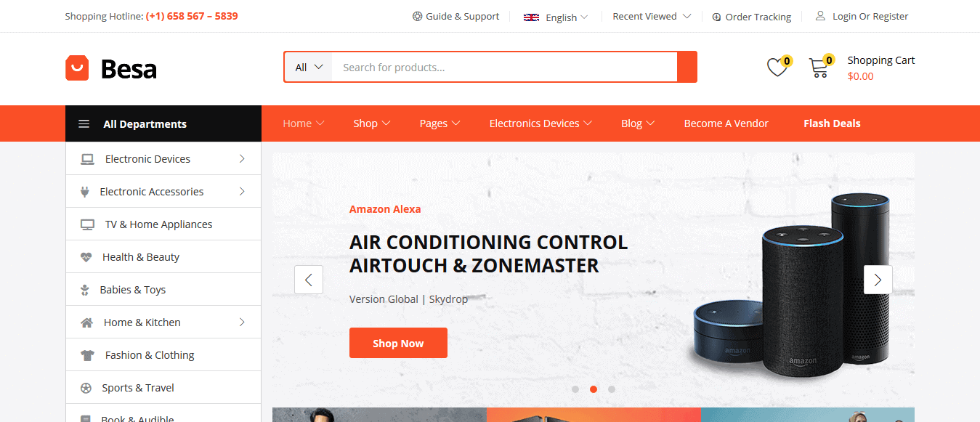Expand the Electronic Devices submenu arrow
This screenshot has height=422, width=980.
coord(242,158)
